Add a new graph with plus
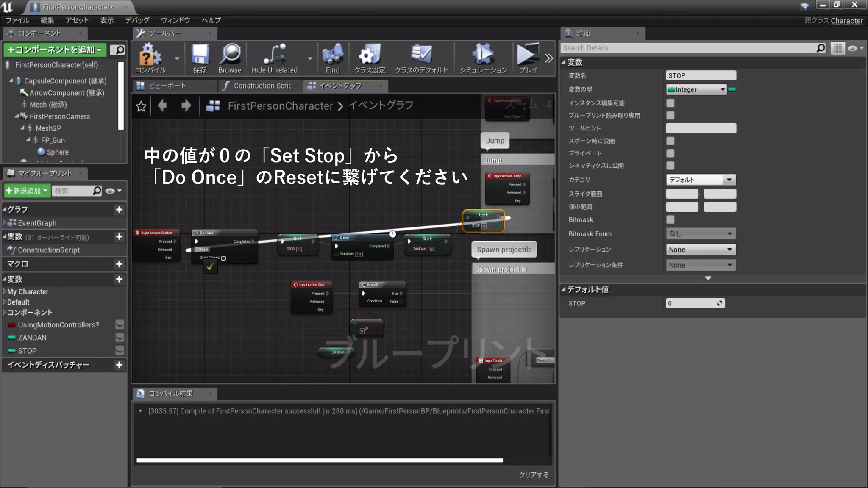This screenshot has width=868, height=488. [119, 209]
